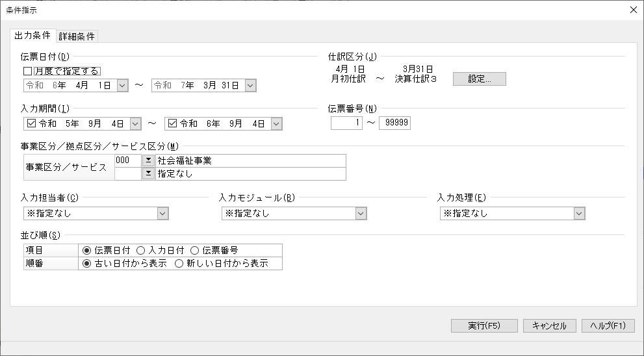Open the サービス区分 lookup button beside 指定なし

(x=148, y=173)
